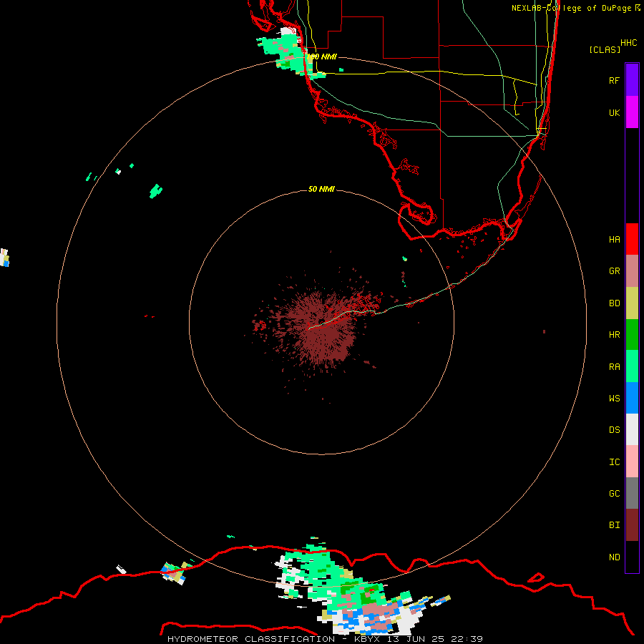This screenshot has height=644, width=644.
Task: Click the 'BD' legend label
Action: tap(615, 303)
